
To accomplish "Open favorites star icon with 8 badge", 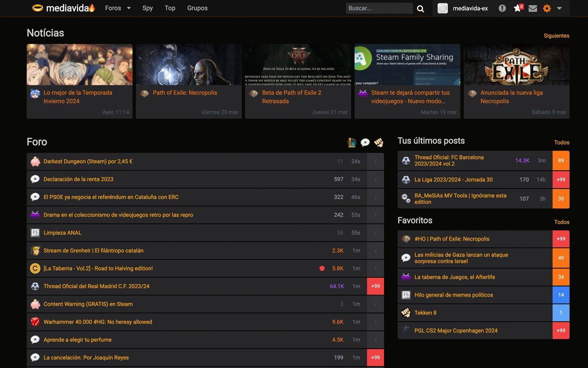I will coord(518,8).
